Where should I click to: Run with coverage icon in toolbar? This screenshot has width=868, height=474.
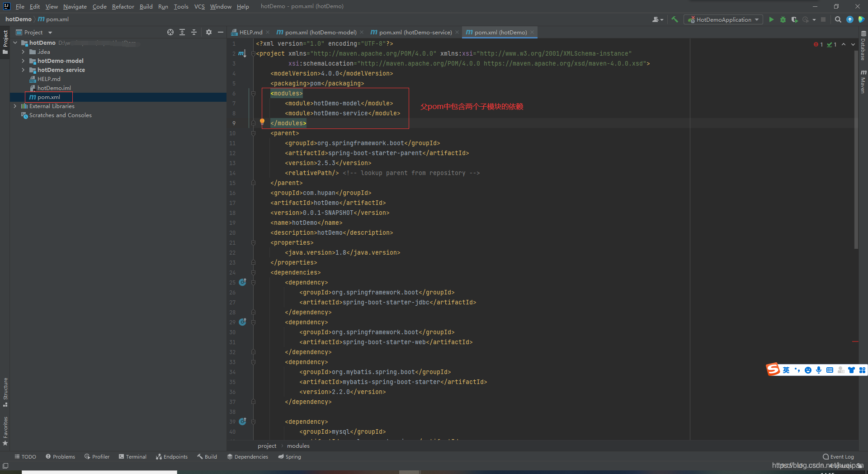[x=794, y=19]
